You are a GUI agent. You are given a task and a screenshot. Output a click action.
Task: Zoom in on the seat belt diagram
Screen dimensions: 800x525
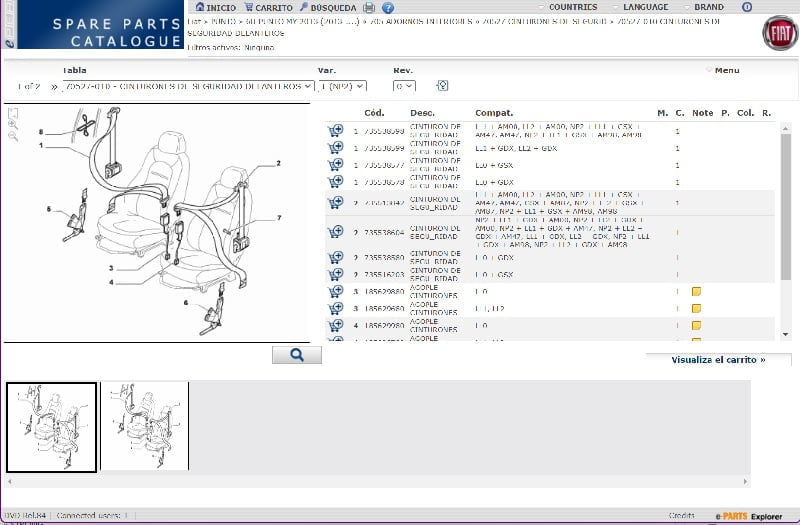pos(13,124)
